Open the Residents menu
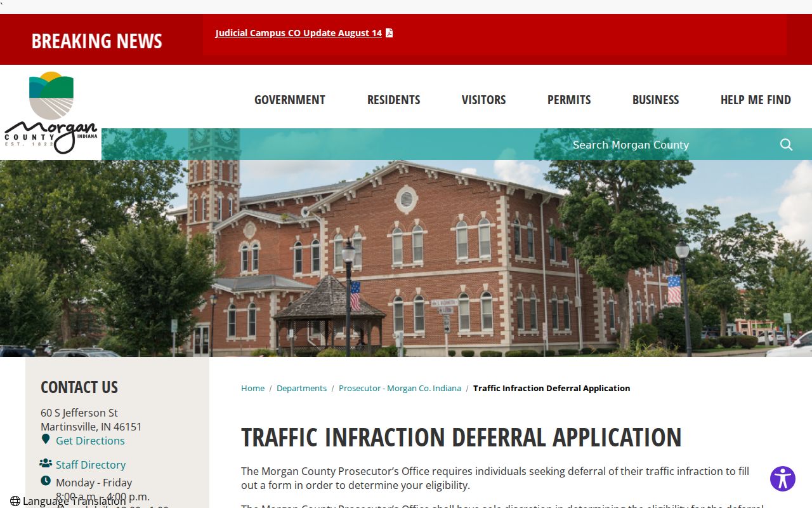This screenshot has height=508, width=812. click(394, 100)
